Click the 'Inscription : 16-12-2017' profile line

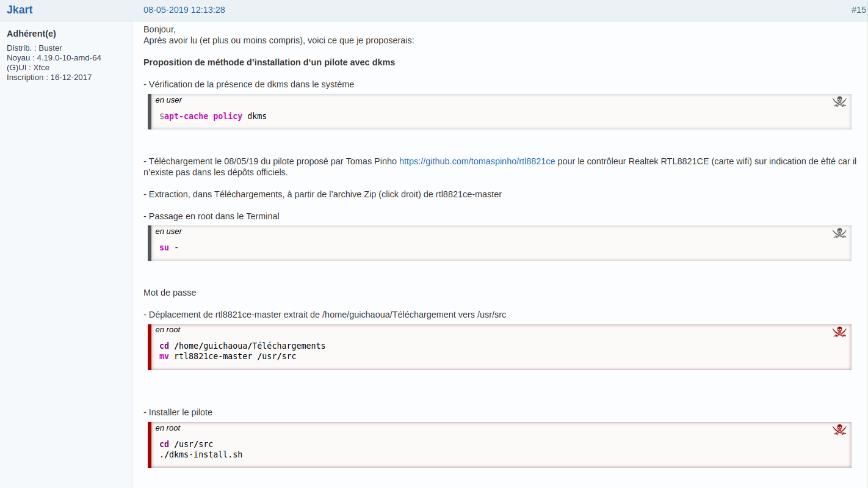(49, 78)
